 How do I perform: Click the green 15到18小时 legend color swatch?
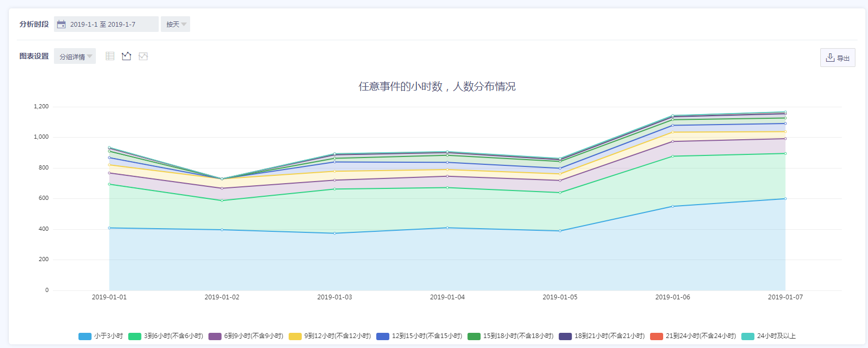tap(474, 336)
